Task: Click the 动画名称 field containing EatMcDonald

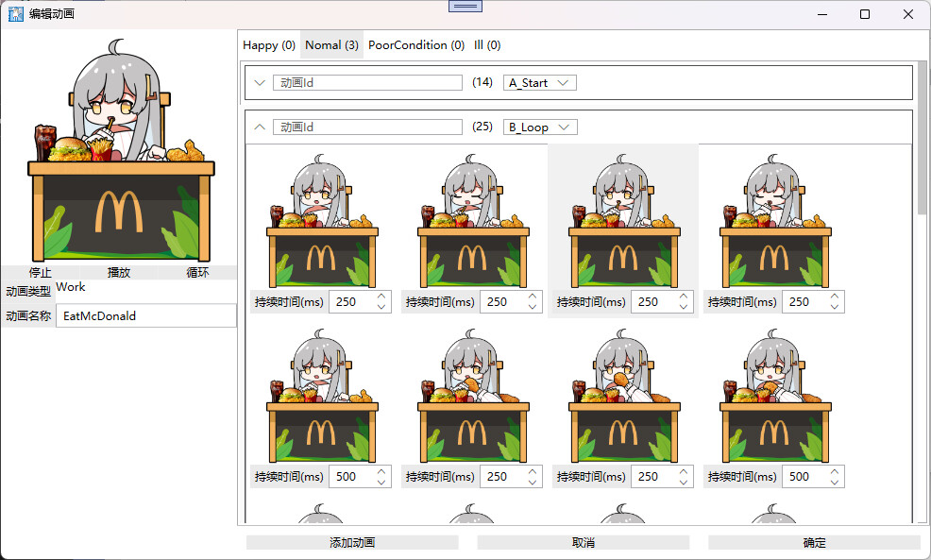Action: [x=146, y=316]
